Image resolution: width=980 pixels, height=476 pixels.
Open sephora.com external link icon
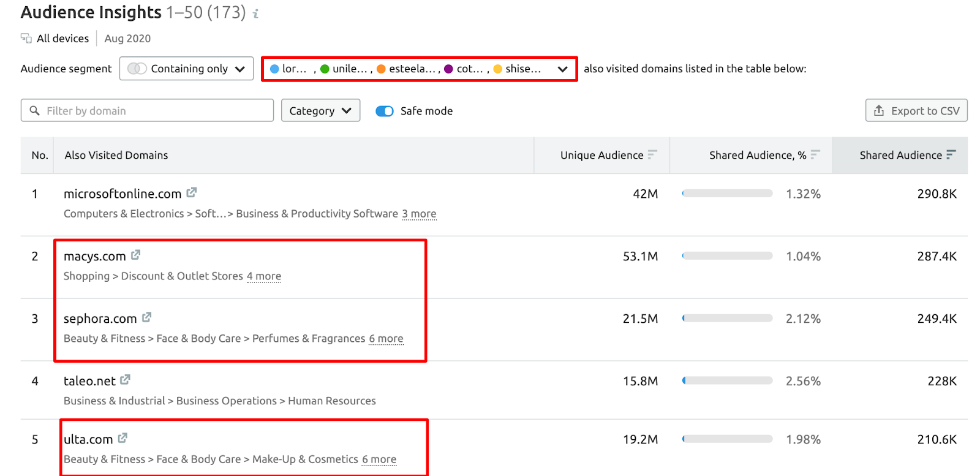(x=147, y=317)
